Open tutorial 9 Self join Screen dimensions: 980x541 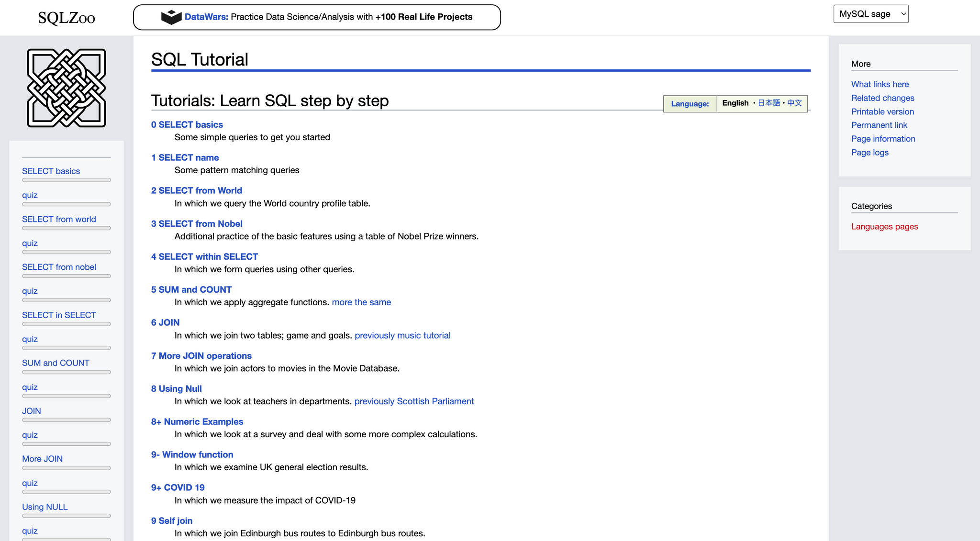(172, 520)
